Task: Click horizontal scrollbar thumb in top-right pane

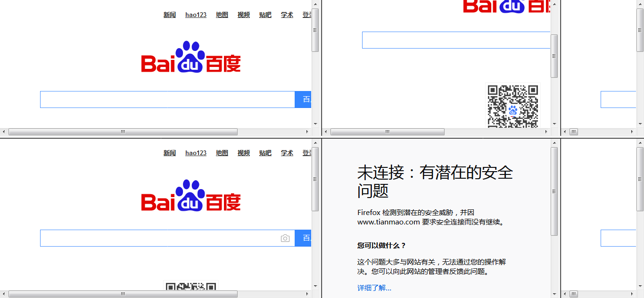Action: coord(574,132)
